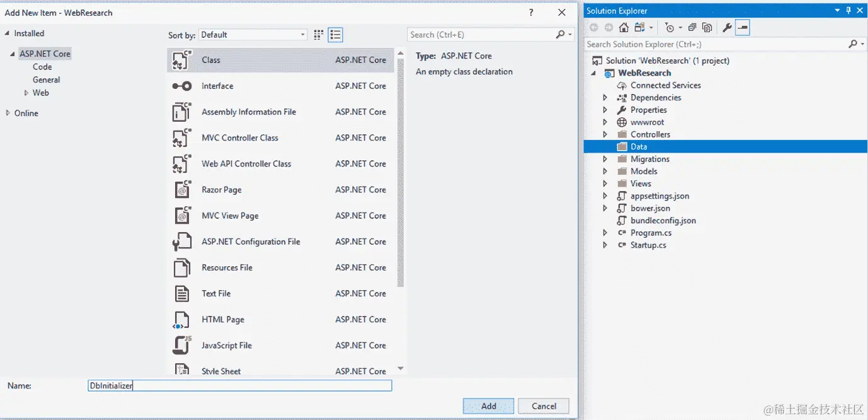Click the Cancel button

(544, 406)
